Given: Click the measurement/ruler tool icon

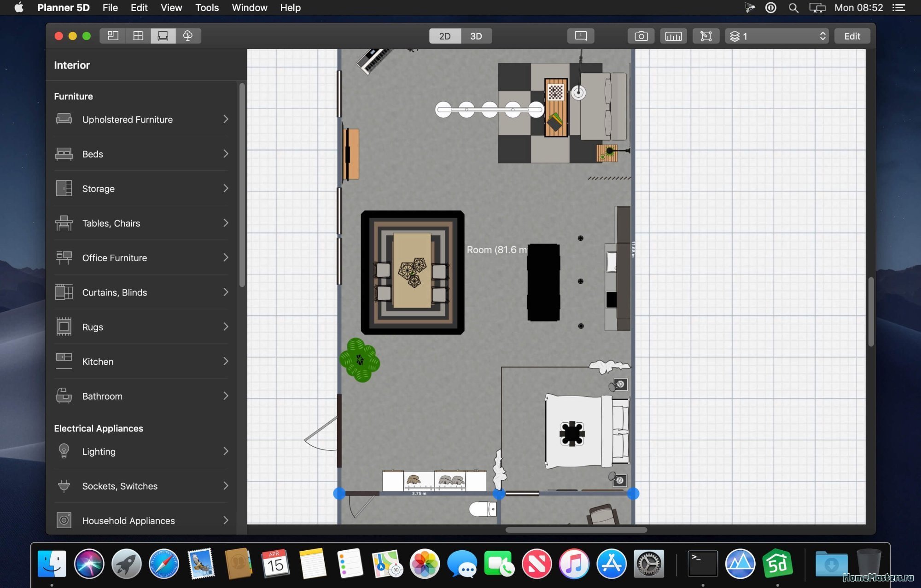Looking at the screenshot, I should 673,35.
